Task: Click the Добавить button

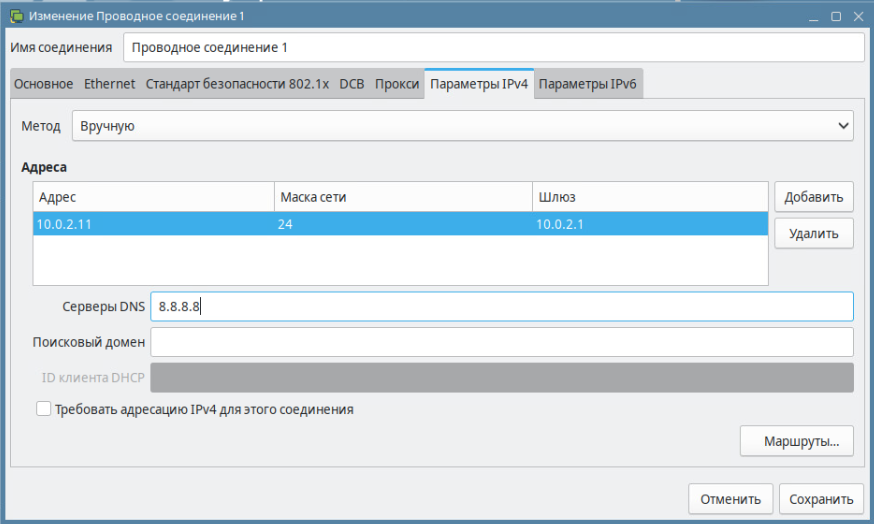Action: click(x=814, y=197)
